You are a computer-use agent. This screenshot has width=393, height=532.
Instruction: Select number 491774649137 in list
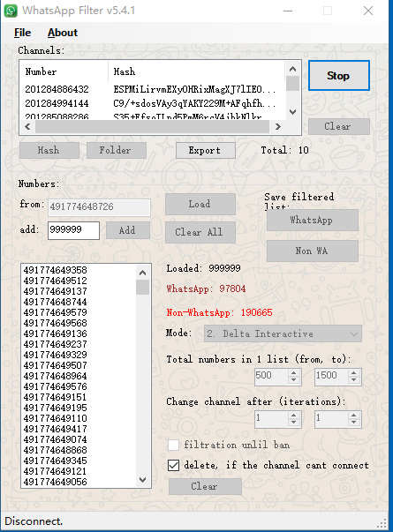click(55, 291)
